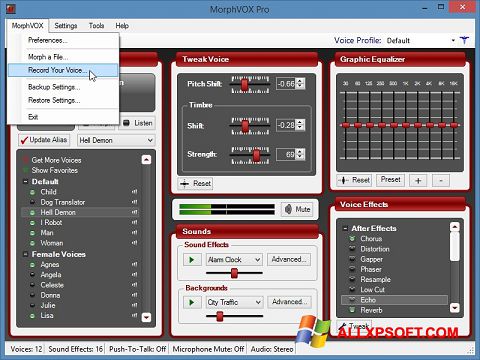Toggle the Child voice favorite indicator
The width and height of the screenshot is (480, 360).
coord(33,192)
